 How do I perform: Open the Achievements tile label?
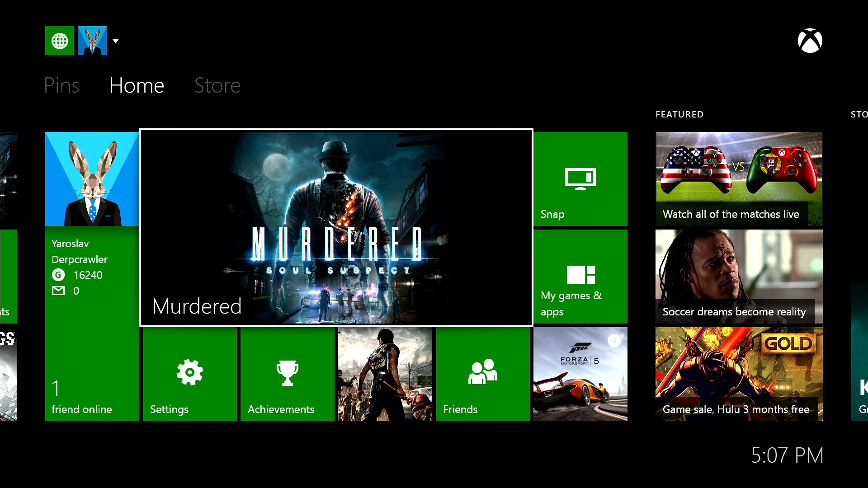281,409
